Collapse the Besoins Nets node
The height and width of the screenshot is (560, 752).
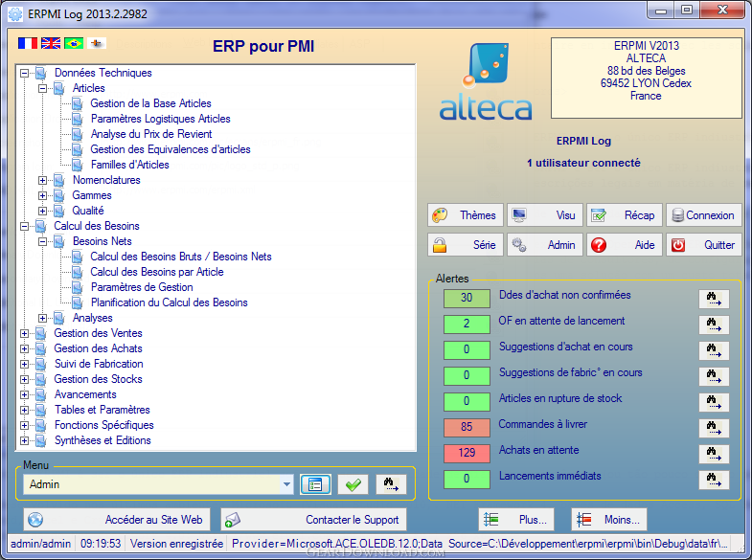click(x=43, y=242)
